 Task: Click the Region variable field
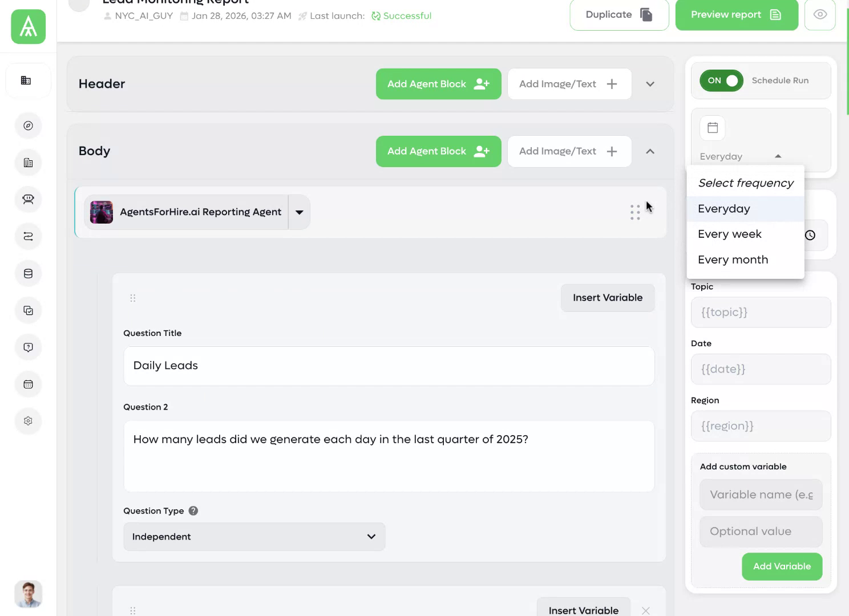(761, 426)
